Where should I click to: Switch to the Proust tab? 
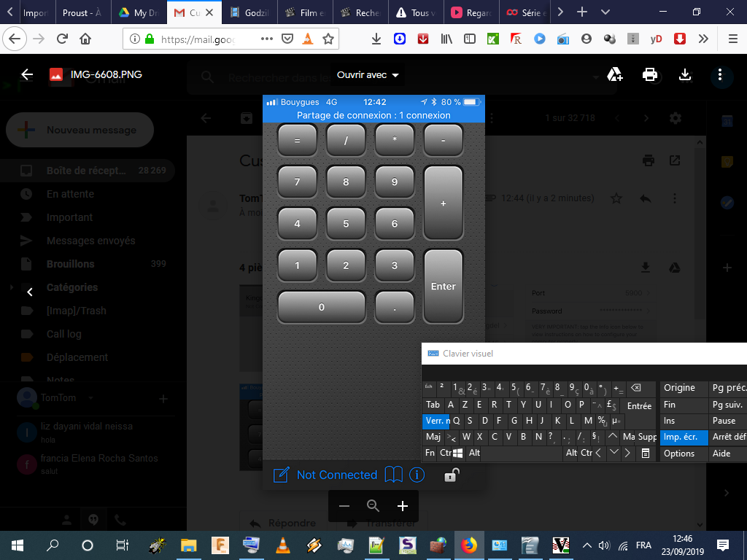(x=83, y=12)
